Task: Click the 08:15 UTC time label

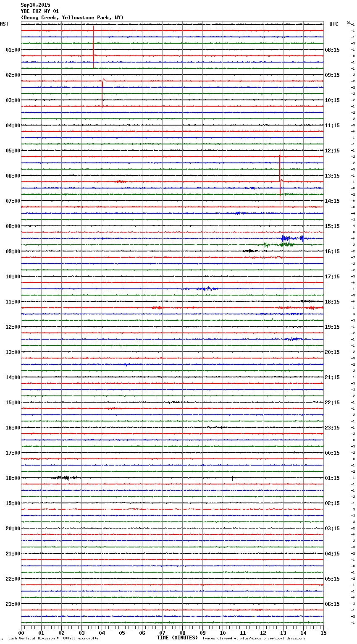Action: click(x=332, y=50)
